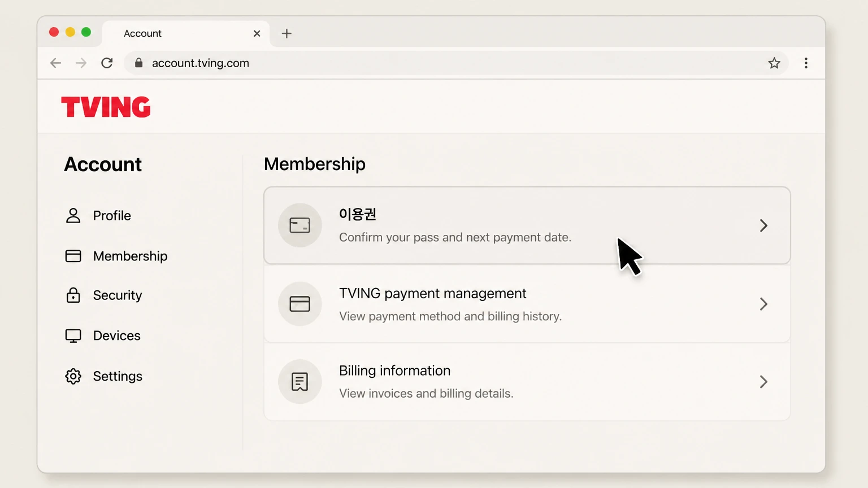Expand the Billing information chevron

763,382
